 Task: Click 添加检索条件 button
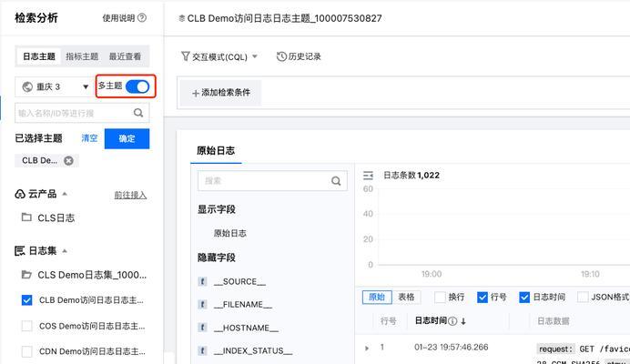pyautogui.click(x=220, y=93)
